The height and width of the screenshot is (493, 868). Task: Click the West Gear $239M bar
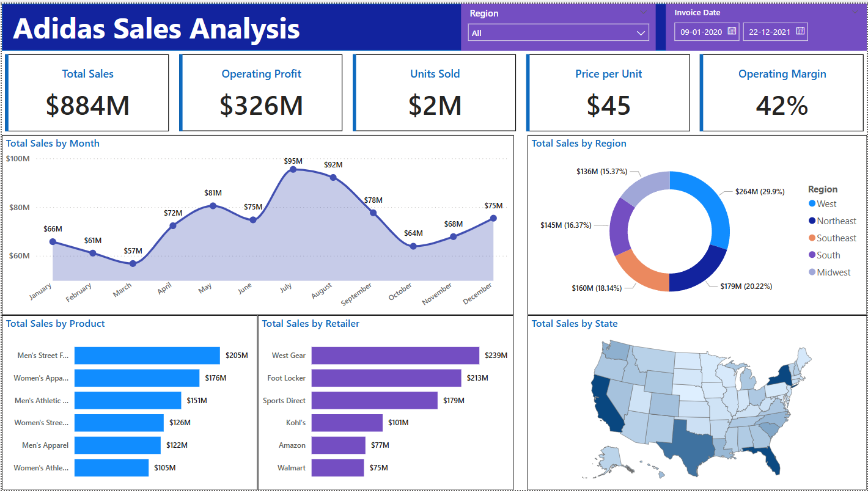(x=395, y=356)
